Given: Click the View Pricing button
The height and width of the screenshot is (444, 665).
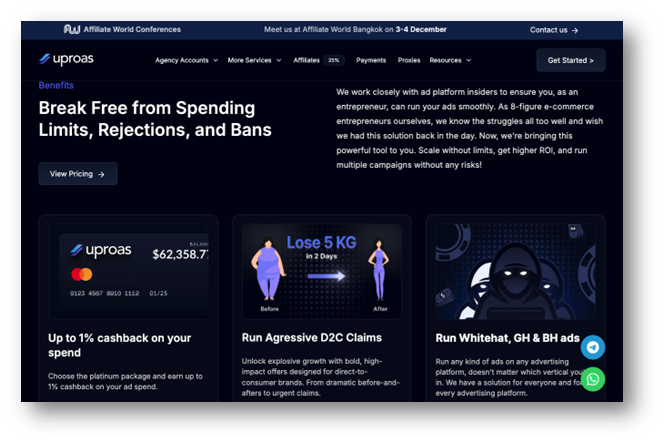Looking at the screenshot, I should (x=78, y=174).
